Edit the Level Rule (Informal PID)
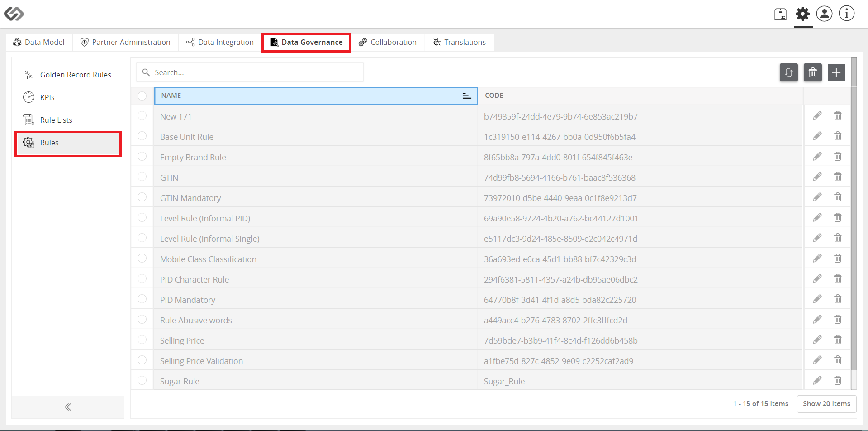This screenshot has height=431, width=868. pyautogui.click(x=817, y=218)
